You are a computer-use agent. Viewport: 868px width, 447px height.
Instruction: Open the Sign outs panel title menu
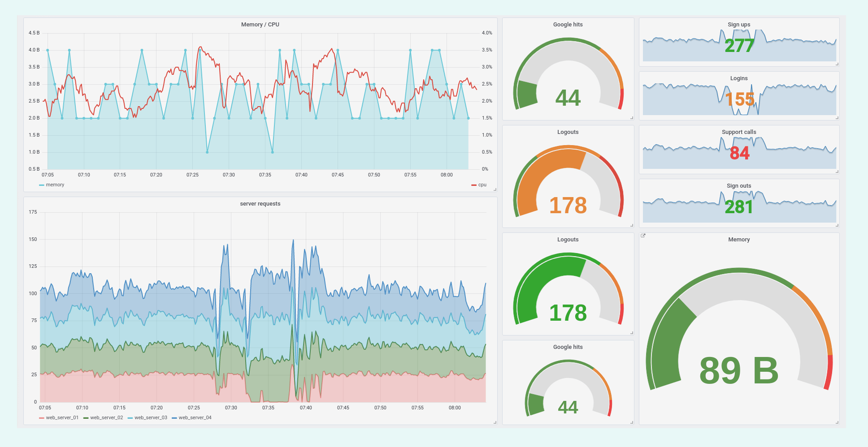click(x=739, y=186)
